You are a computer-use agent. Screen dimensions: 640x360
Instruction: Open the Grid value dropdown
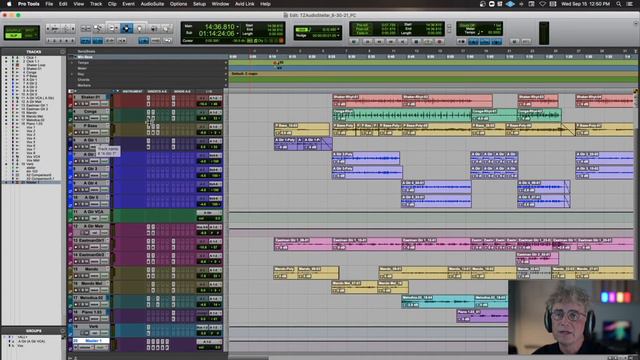(x=338, y=29)
